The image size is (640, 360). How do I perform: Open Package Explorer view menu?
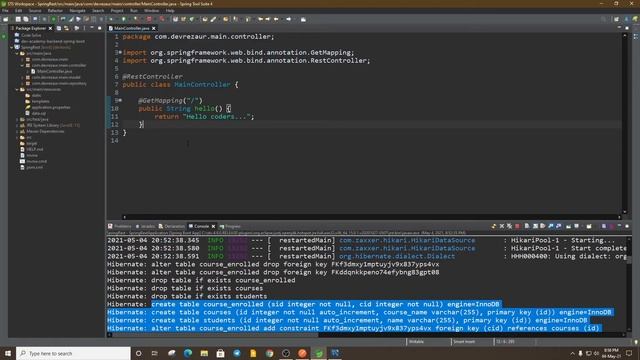point(84,28)
